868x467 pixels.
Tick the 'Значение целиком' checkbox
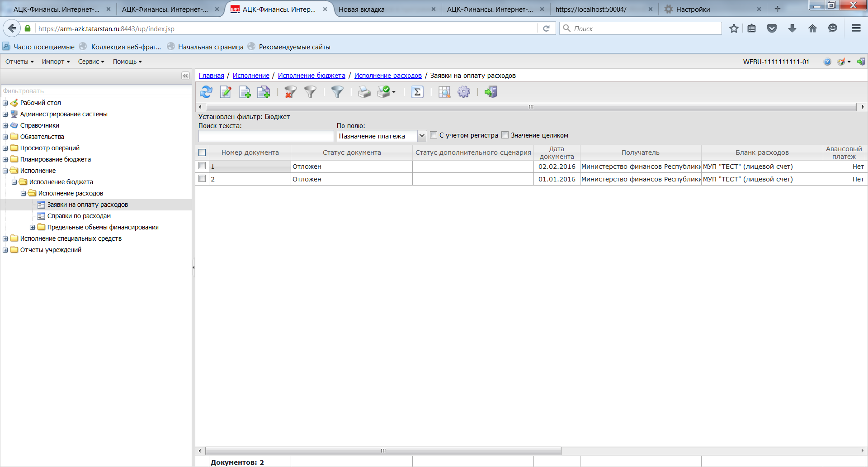coord(505,135)
